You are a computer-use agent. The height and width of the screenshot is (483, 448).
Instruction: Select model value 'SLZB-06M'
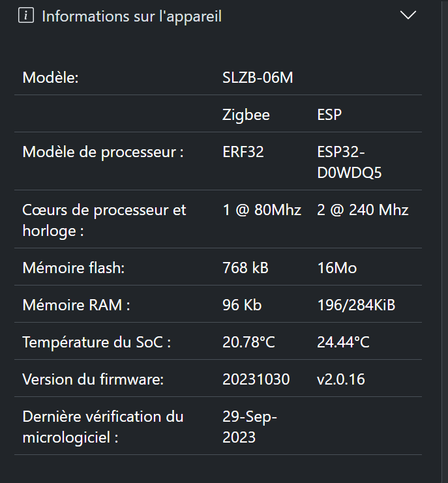pos(258,78)
